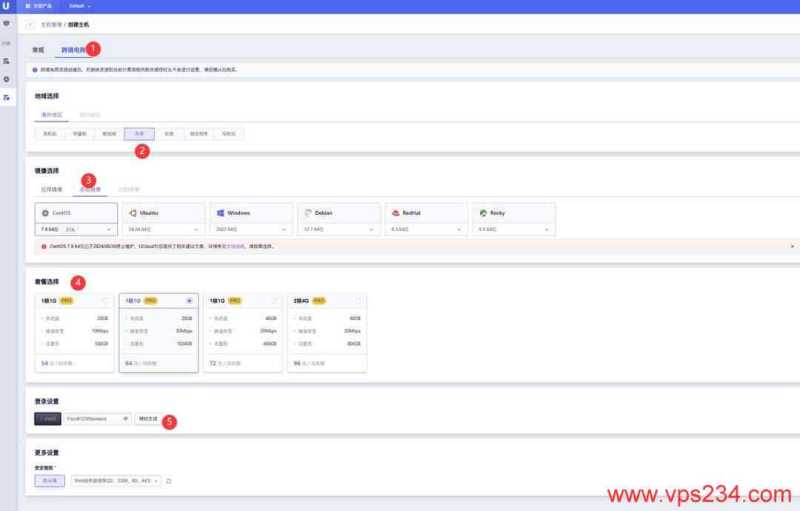
Task: Click the UCloud logo in top-left corner
Action: 7,6
